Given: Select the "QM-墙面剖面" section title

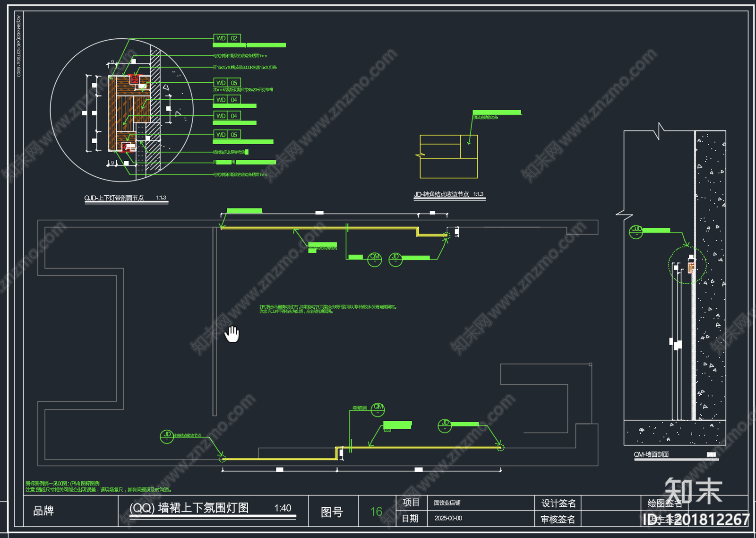Looking at the screenshot, I should coord(651,454).
